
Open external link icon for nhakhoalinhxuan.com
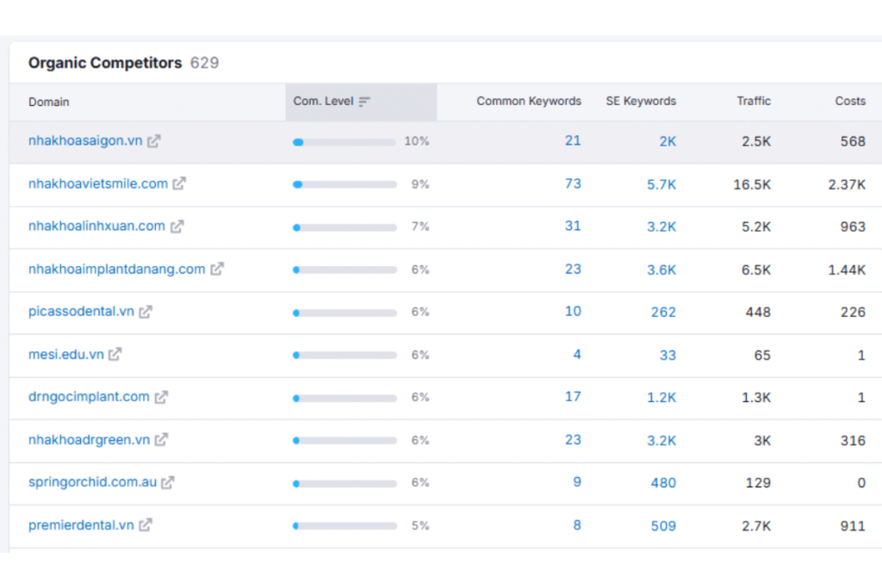pos(177,226)
